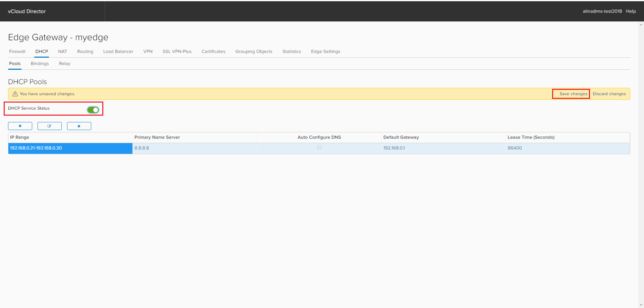Discard the unsaved DHCP changes
The width and height of the screenshot is (644, 308).
click(x=609, y=94)
